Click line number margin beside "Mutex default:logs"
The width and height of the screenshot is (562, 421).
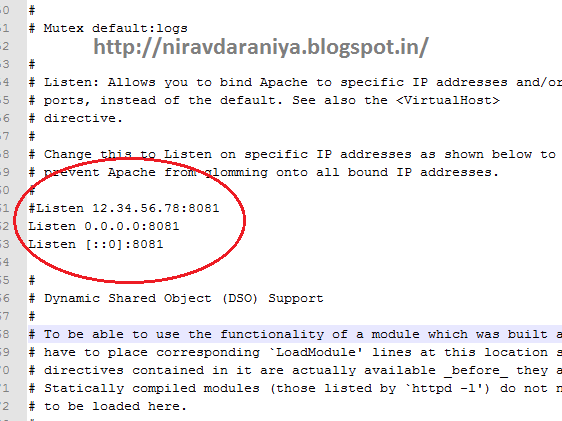5,28
